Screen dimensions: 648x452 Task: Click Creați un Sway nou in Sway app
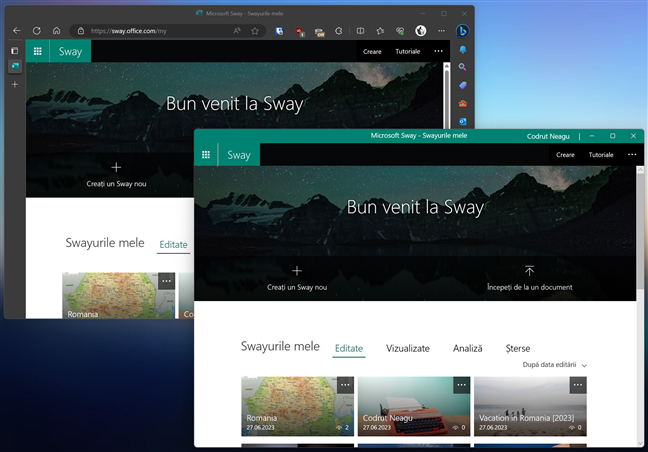pyautogui.click(x=297, y=278)
